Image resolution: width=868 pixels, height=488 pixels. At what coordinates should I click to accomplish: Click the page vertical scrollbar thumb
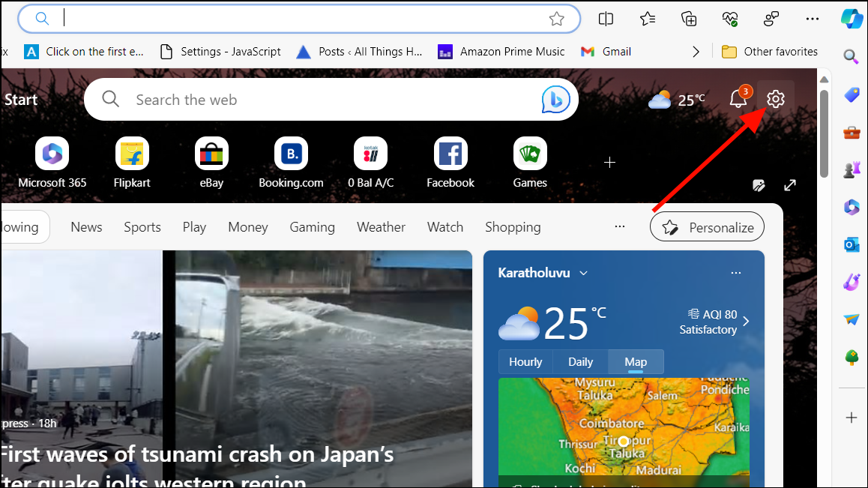824,133
